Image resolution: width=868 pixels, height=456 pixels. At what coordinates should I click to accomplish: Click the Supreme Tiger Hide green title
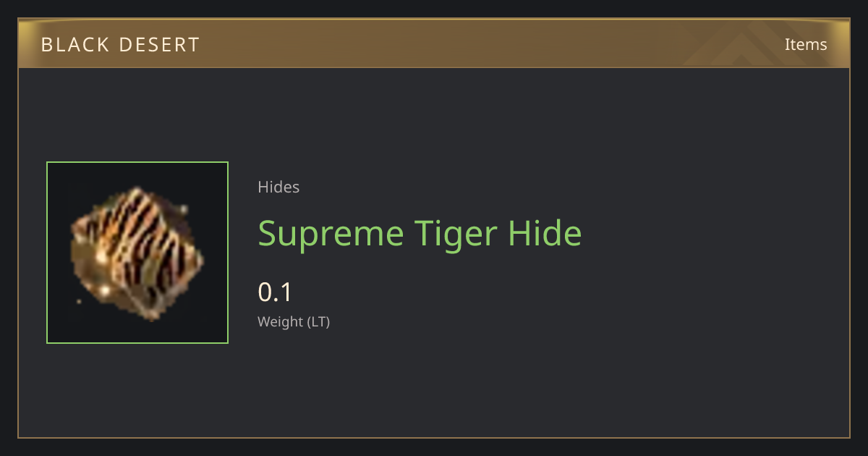tap(420, 234)
